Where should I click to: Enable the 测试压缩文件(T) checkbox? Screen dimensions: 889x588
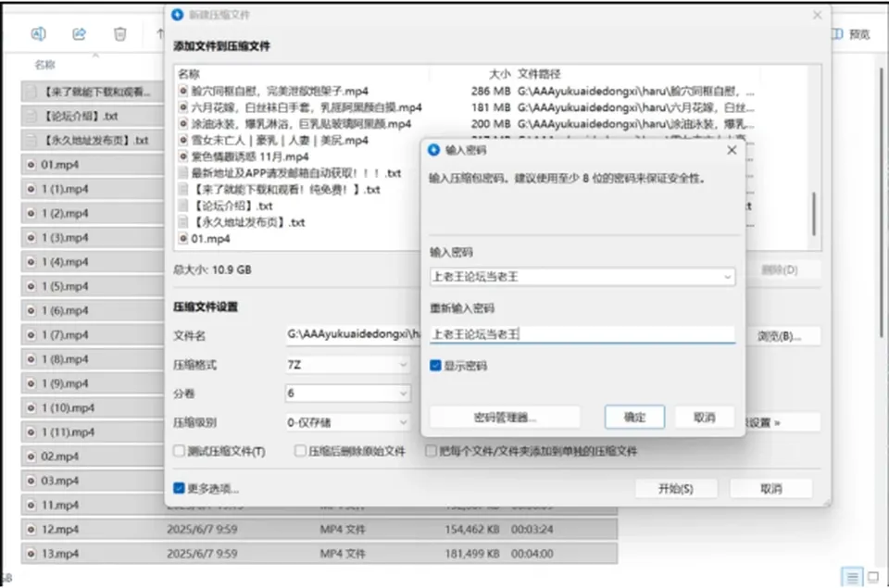point(179,451)
